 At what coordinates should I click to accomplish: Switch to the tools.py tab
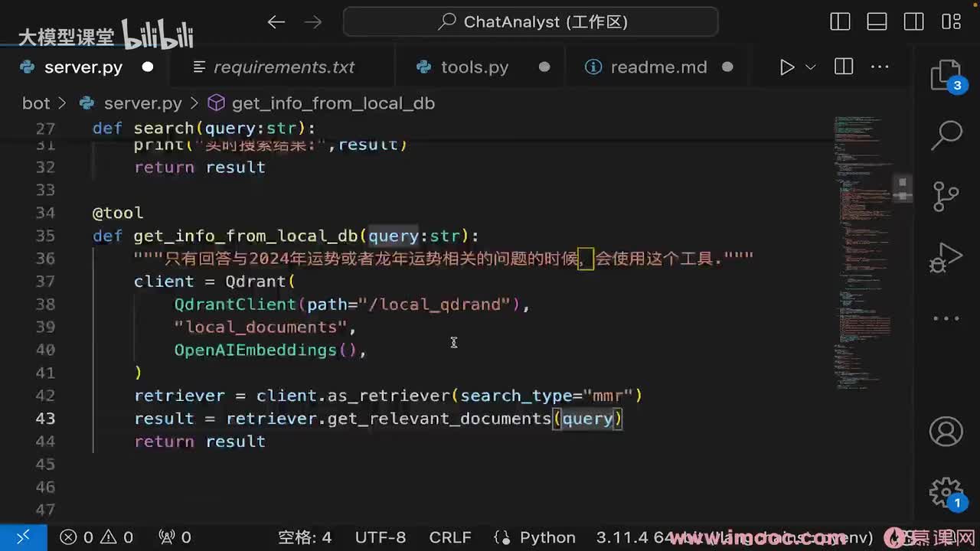pyautogui.click(x=475, y=67)
